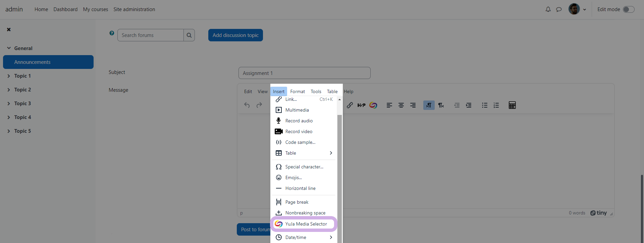This screenshot has height=243, width=644.
Task: Choose Link... from Insert menu
Action: 304,99
